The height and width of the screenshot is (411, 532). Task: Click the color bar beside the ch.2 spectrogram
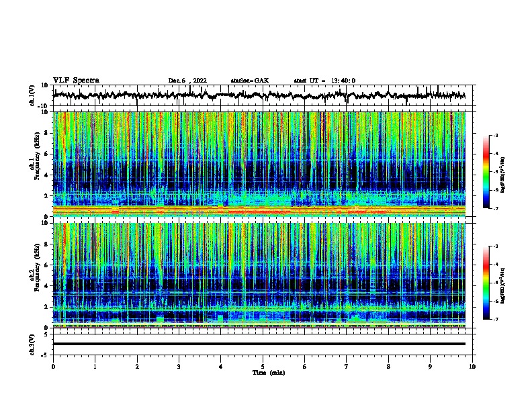(x=486, y=283)
